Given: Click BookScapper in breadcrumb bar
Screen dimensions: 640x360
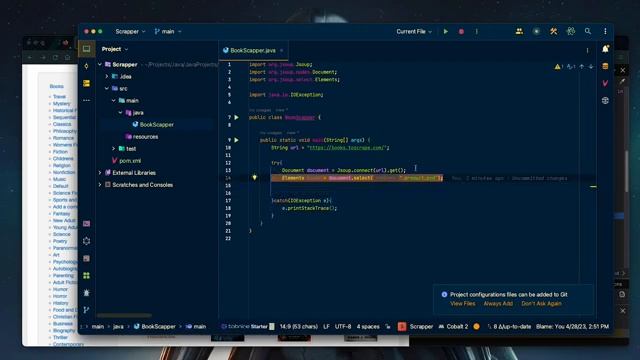Looking at the screenshot, I should coord(155,327).
